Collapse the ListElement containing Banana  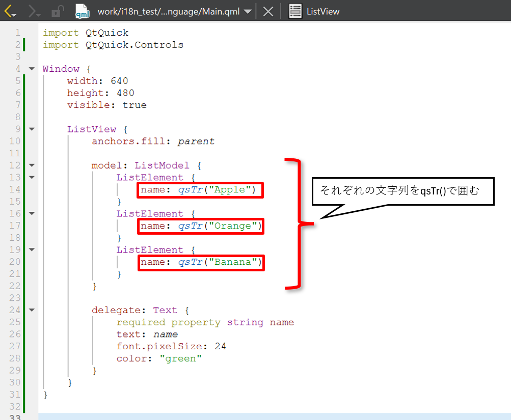(x=32, y=250)
